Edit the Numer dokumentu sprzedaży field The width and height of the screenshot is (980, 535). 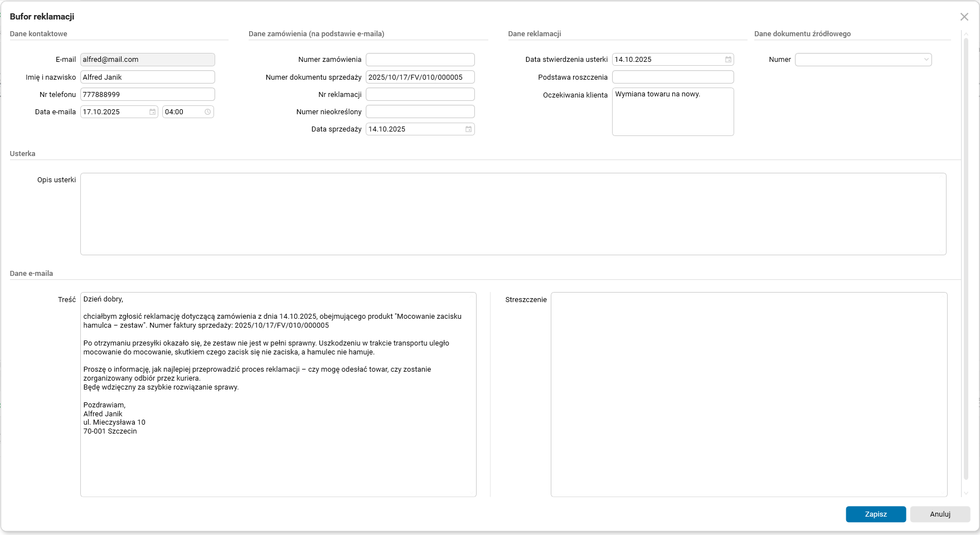(420, 77)
